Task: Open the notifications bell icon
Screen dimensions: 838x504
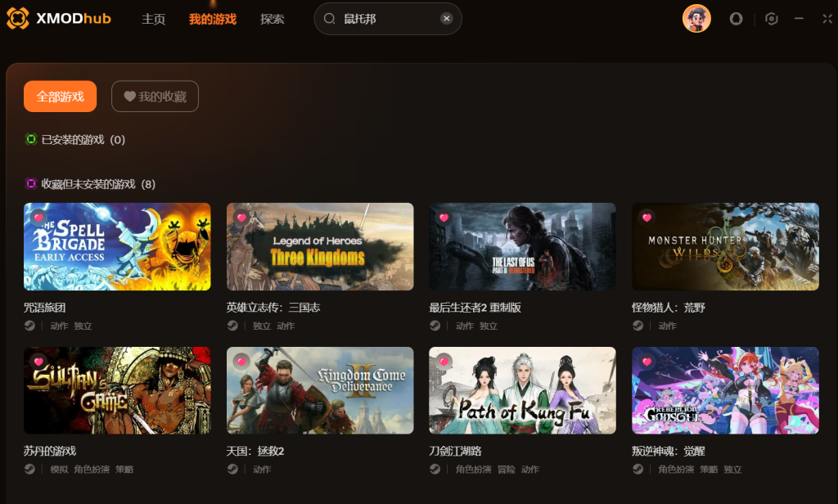Action: [736, 20]
